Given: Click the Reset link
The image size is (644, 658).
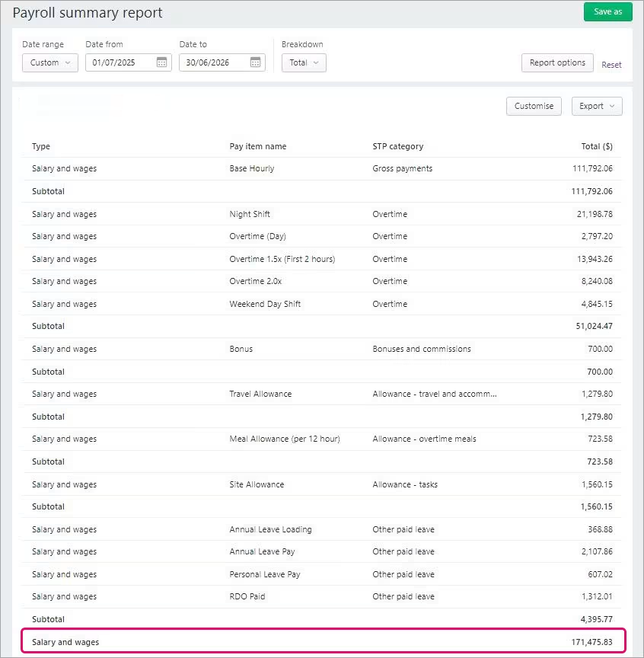Looking at the screenshot, I should (x=611, y=65).
